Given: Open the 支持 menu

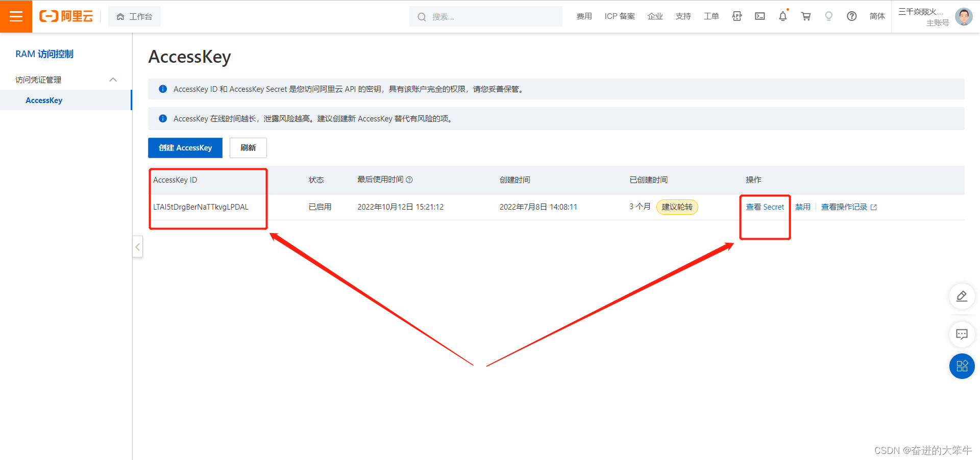Looking at the screenshot, I should (683, 16).
